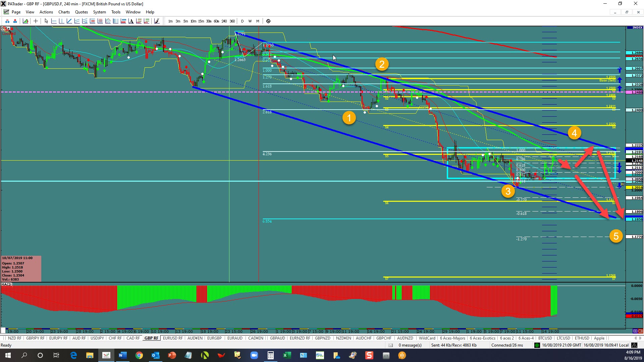Open Zoom from the taskbar
This screenshot has width=644, height=362.
pos(254,355)
